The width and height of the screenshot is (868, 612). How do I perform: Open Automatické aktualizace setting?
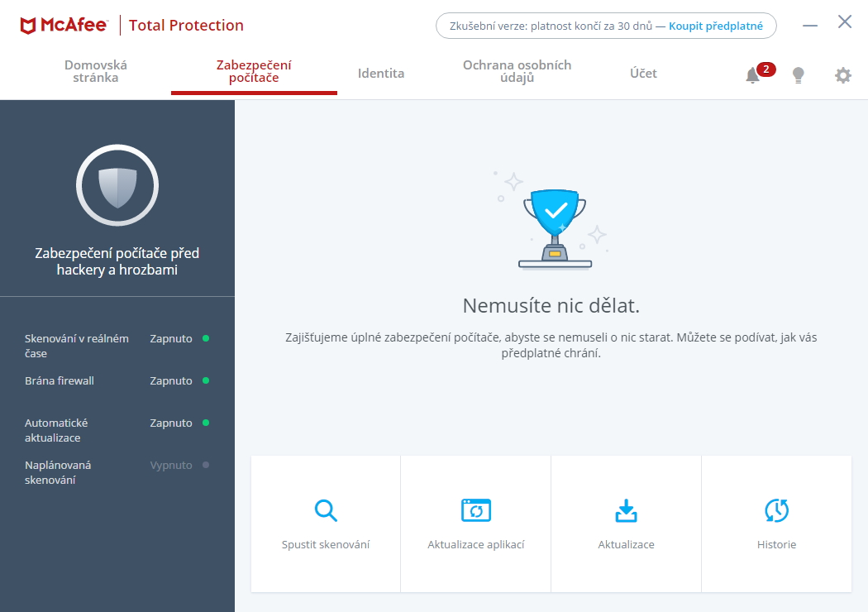tap(117, 430)
